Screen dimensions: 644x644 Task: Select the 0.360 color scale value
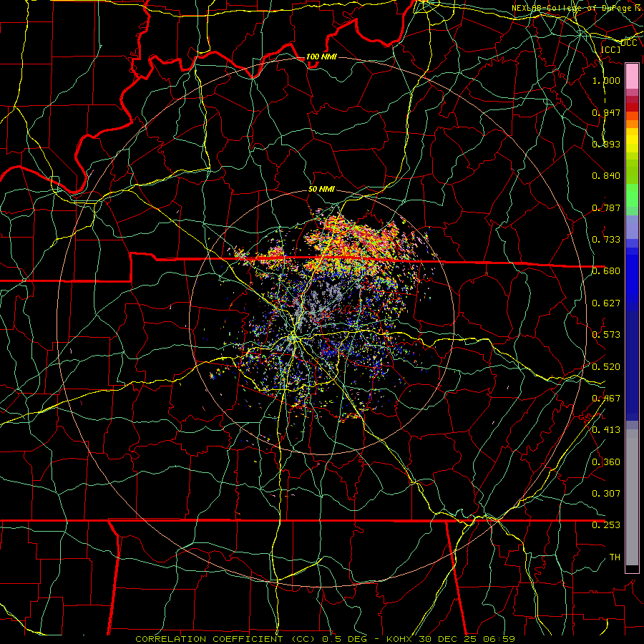[606, 462]
